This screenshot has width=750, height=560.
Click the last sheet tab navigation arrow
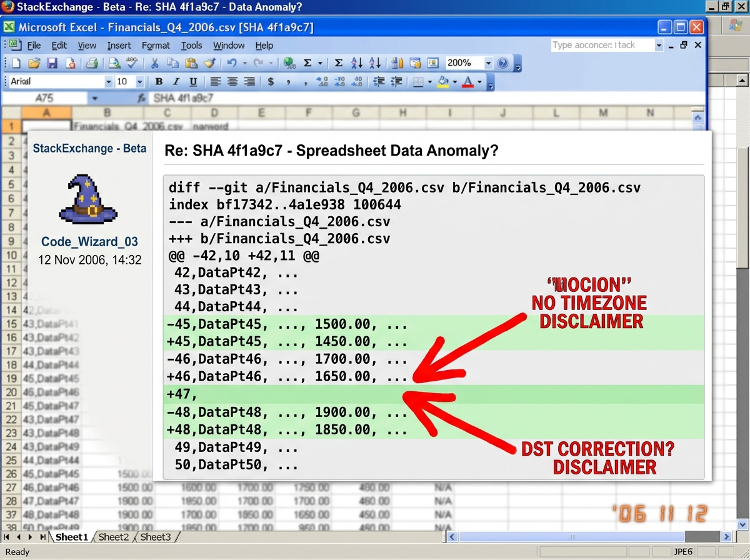tap(43, 537)
